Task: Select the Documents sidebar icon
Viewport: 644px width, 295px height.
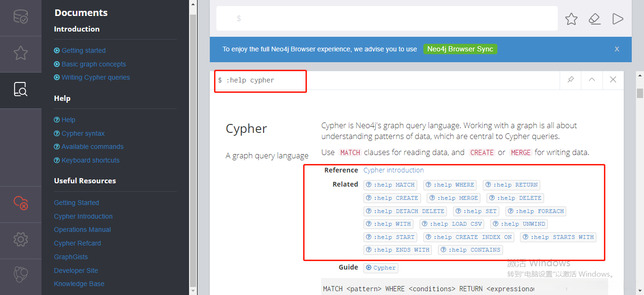Action: pyautogui.click(x=21, y=90)
